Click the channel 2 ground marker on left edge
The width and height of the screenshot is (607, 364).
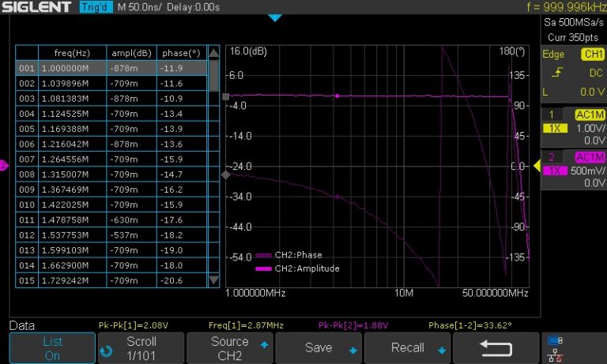pyautogui.click(x=3, y=166)
